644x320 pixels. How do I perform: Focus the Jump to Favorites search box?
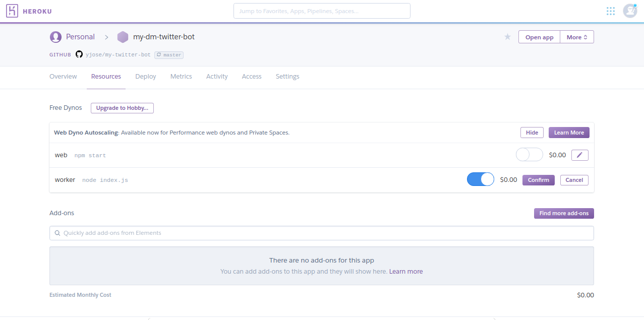pyautogui.click(x=322, y=11)
